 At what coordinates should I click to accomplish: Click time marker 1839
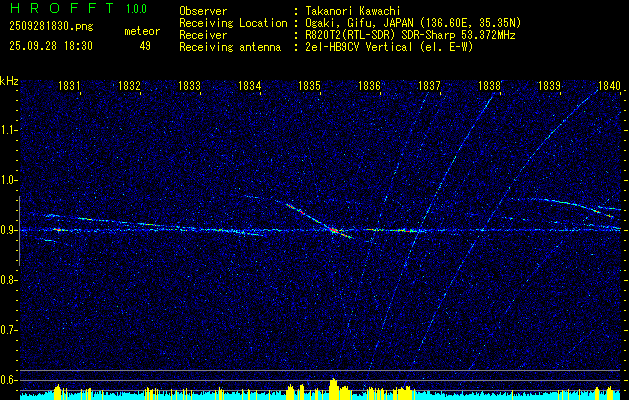[x=549, y=86]
